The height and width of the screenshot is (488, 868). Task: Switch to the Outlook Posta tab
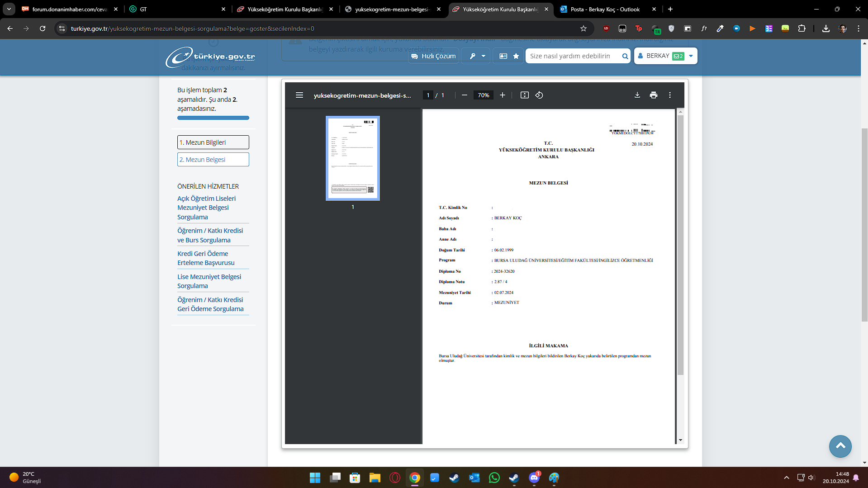point(604,9)
